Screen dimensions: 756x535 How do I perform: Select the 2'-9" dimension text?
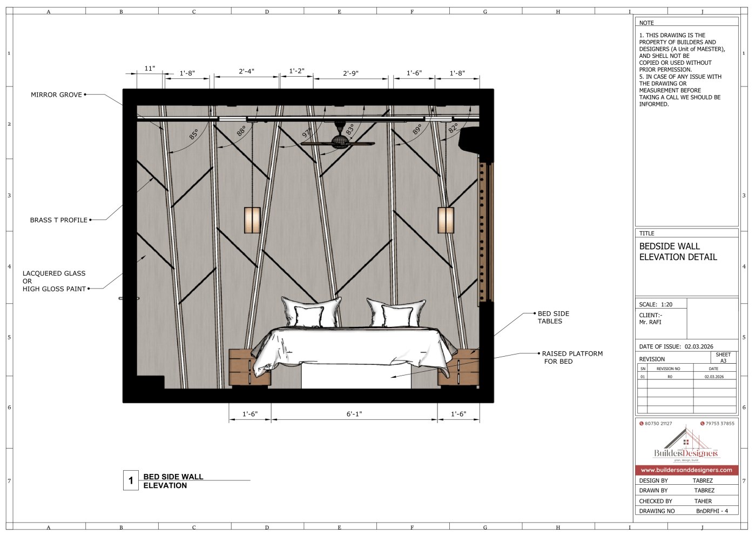[350, 73]
